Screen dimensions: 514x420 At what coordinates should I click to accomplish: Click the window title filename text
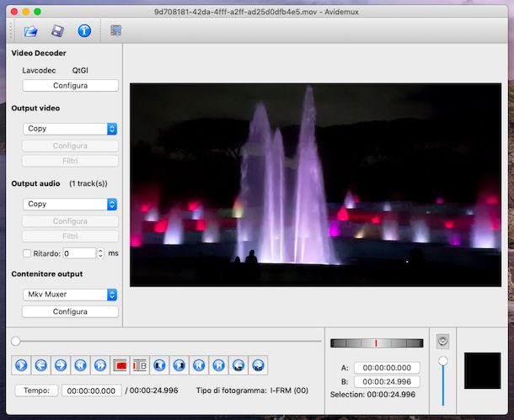(x=256, y=12)
